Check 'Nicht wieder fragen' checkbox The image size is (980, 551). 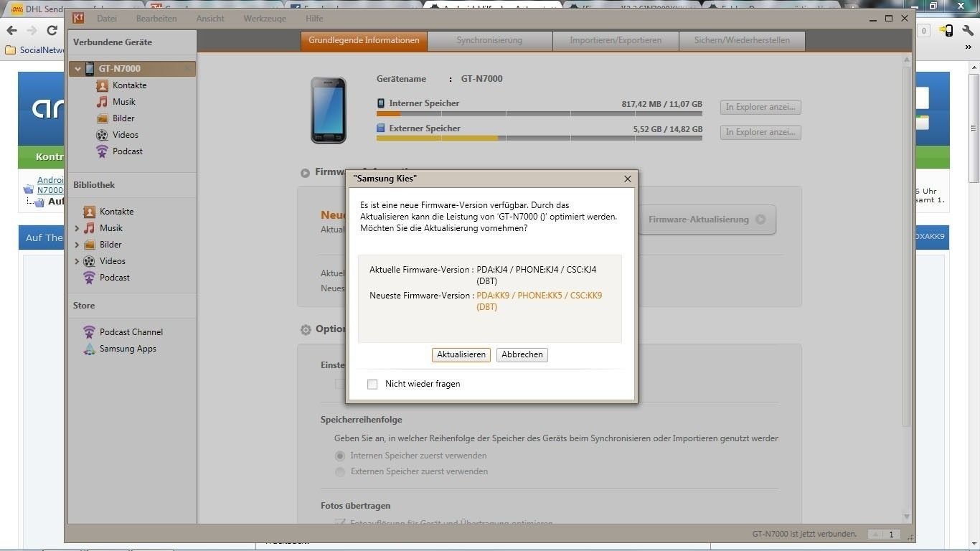click(x=372, y=385)
